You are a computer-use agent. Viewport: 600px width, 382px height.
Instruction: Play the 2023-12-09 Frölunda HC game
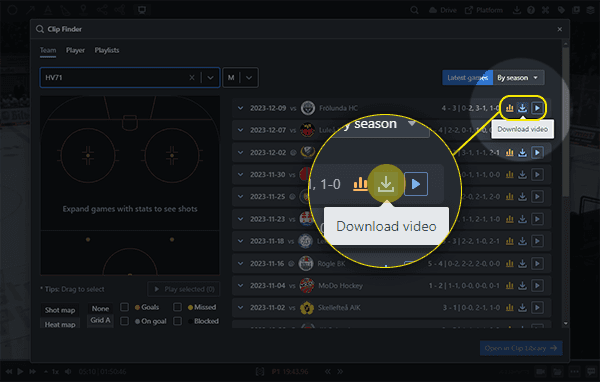(537, 108)
